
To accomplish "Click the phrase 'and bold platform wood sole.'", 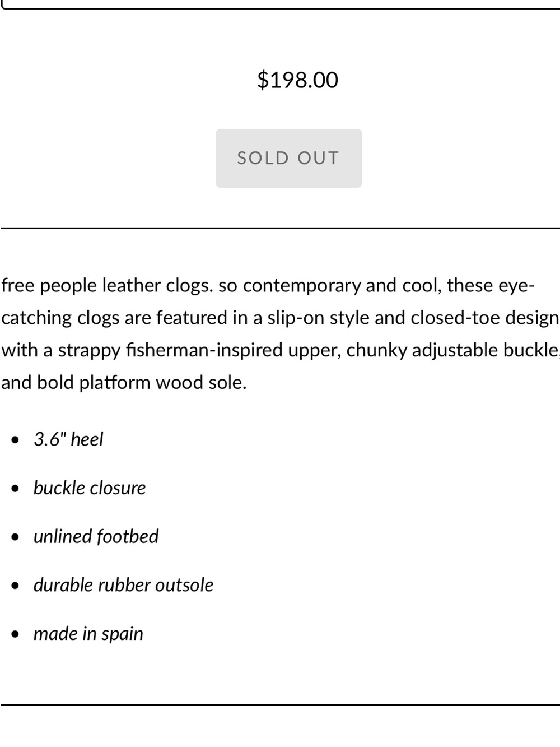I will pyautogui.click(x=124, y=383).
